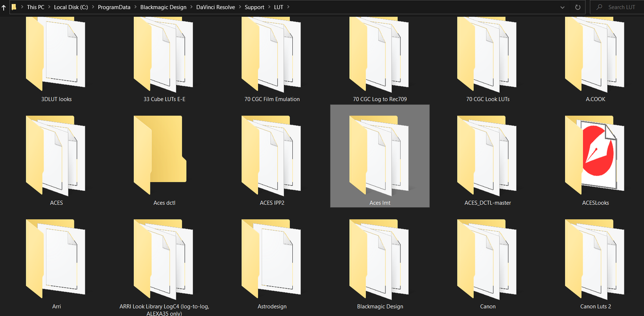This screenshot has width=644, height=316.
Task: Click the "Blackmagic Design" folder name label
Action: (380, 306)
